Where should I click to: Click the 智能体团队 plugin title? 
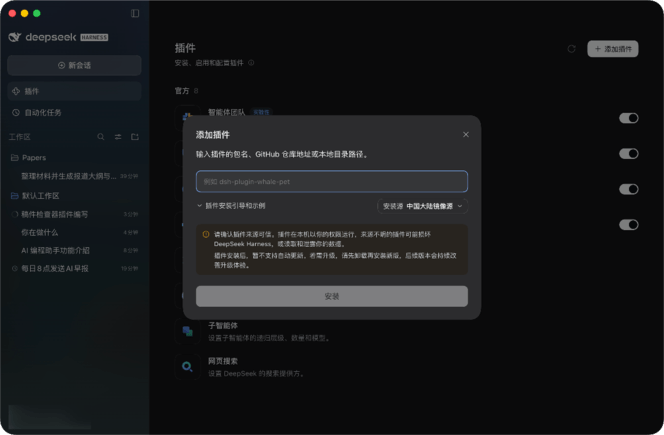(227, 112)
